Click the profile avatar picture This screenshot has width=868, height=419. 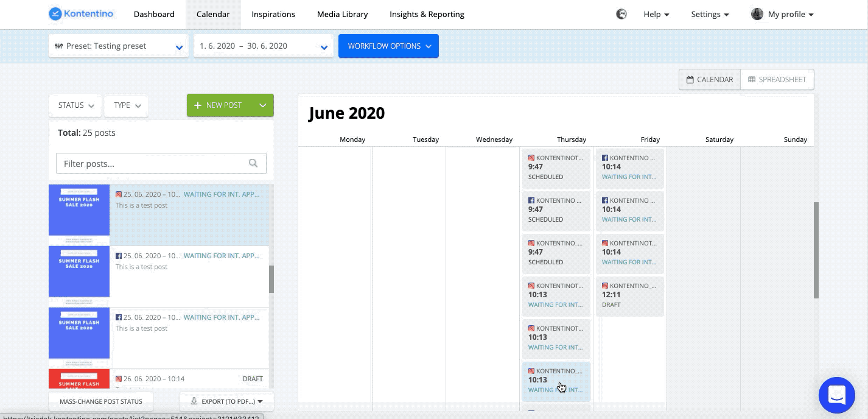point(757,14)
